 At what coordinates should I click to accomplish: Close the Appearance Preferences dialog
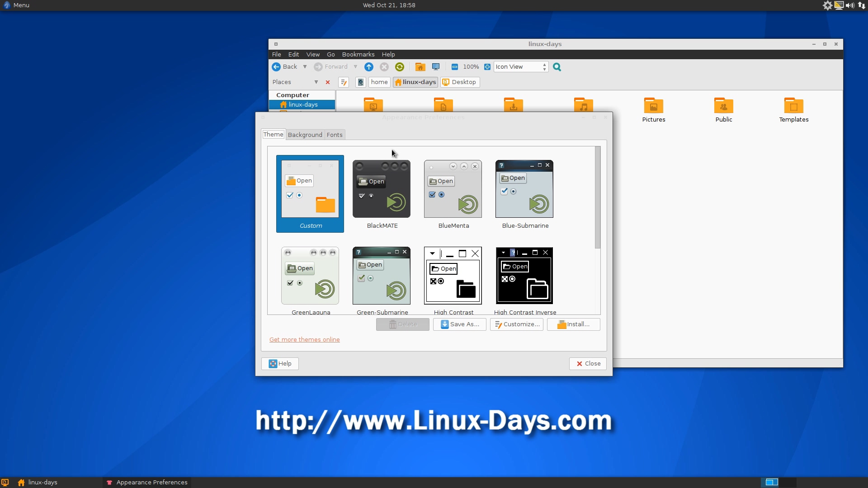click(x=588, y=364)
